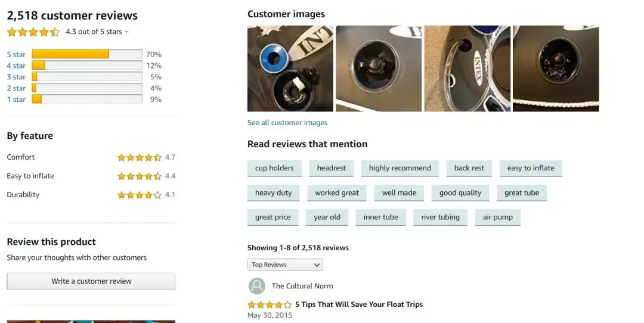644x323 pixels.
Task: Select the river tubing review tag
Action: click(440, 218)
